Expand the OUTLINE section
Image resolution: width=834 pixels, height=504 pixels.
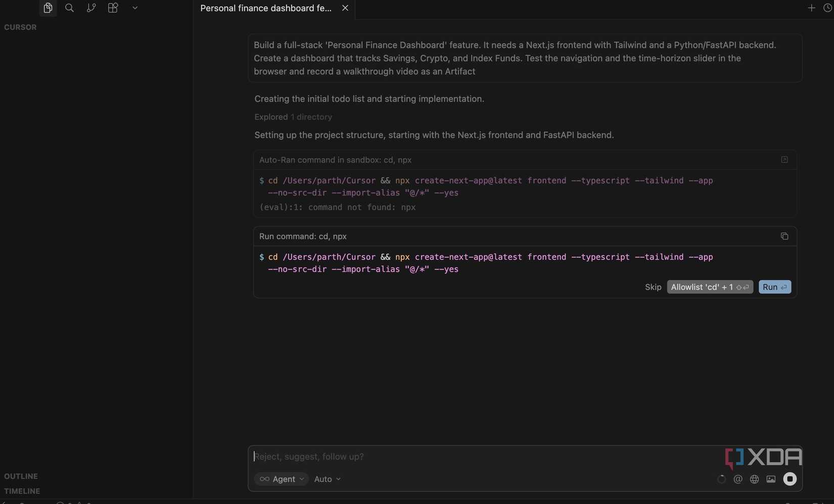point(21,476)
